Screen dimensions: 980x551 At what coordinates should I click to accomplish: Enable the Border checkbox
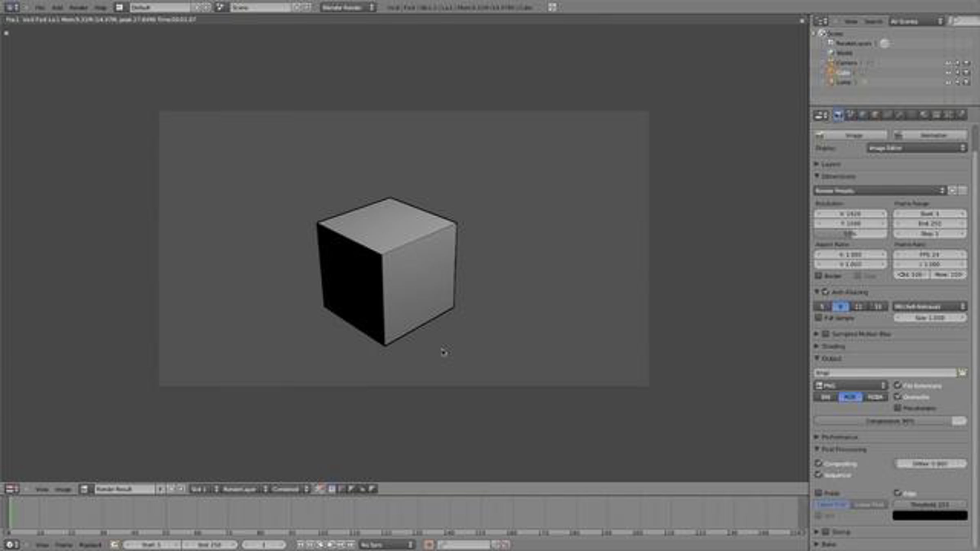819,276
